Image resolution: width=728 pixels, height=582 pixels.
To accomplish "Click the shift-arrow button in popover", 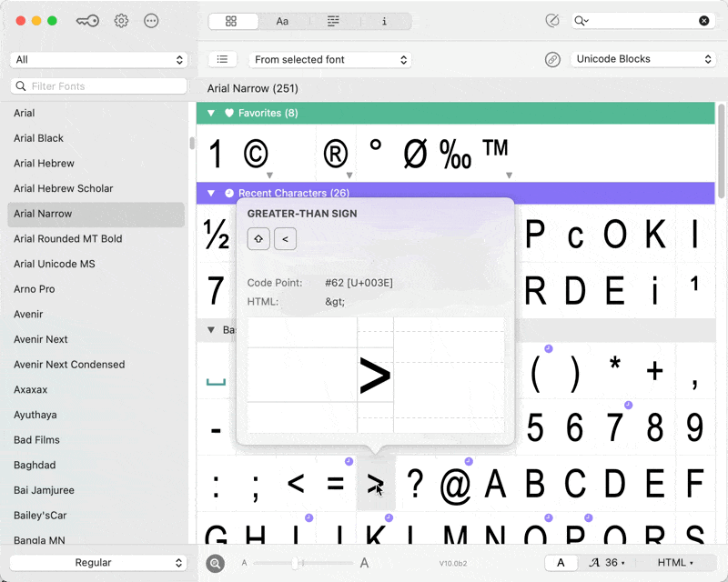I will [258, 239].
